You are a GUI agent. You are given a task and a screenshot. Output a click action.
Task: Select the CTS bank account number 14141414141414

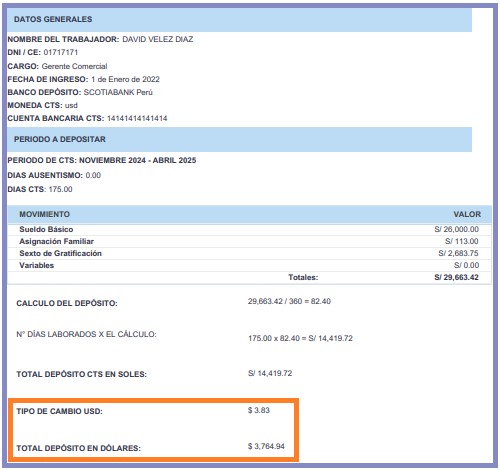click(x=137, y=118)
